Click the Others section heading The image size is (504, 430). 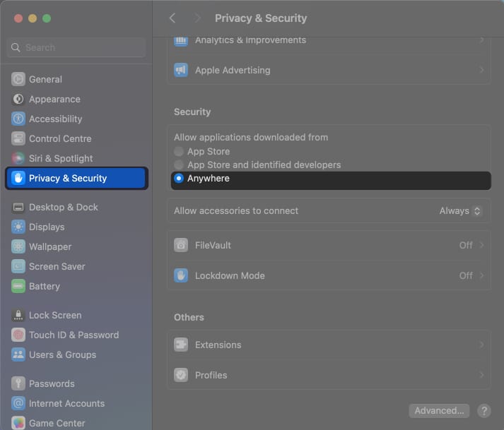click(189, 317)
